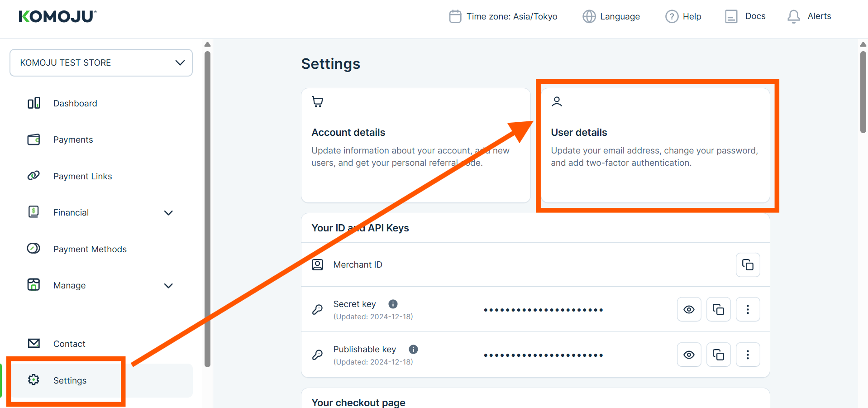Open Publishable key more options menu

click(x=748, y=355)
